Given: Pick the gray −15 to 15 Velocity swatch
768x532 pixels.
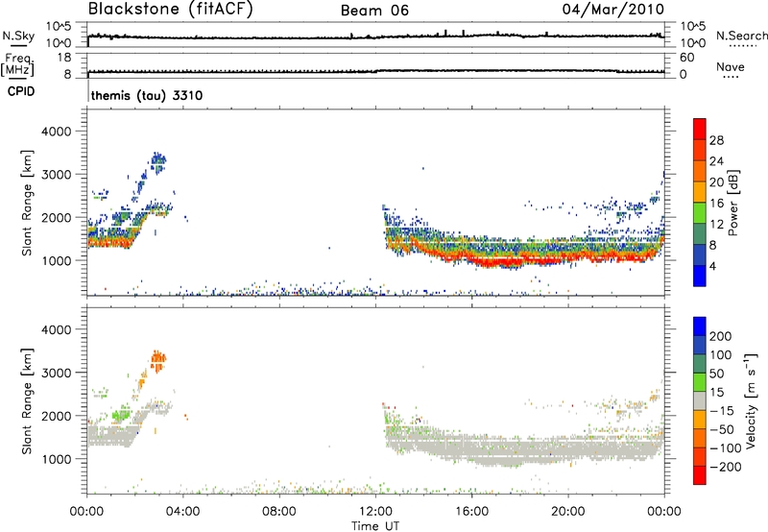Looking at the screenshot, I should (700, 400).
